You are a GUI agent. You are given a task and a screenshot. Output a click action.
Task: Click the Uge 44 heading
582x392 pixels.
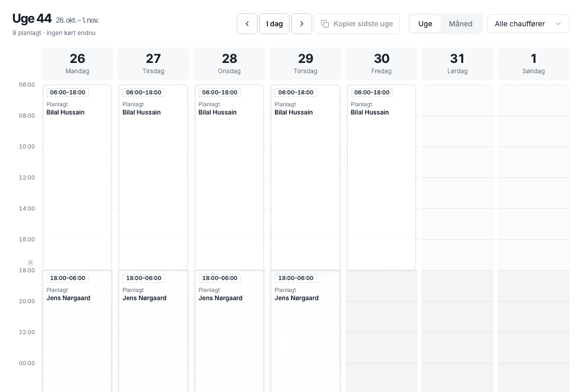tap(32, 19)
